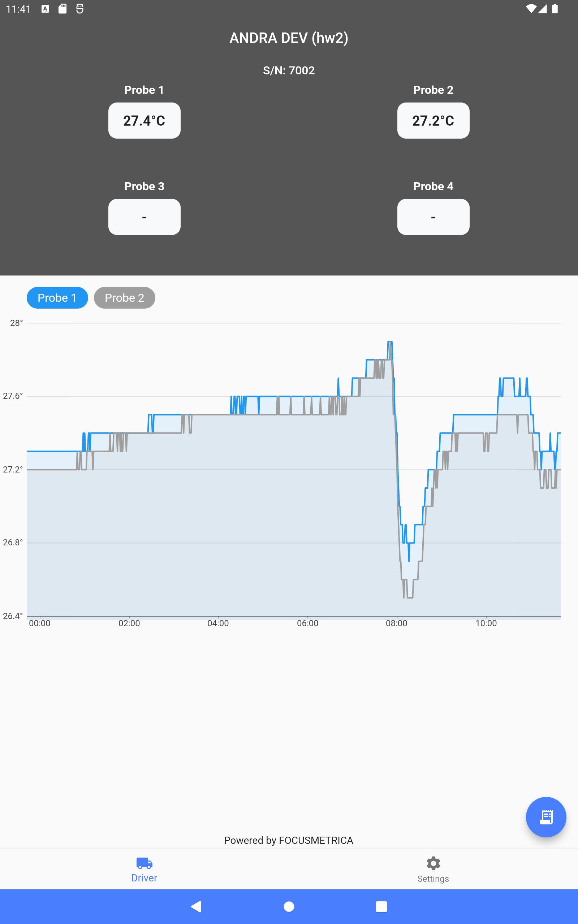Tap the Android recent apps square button

pos(381,906)
